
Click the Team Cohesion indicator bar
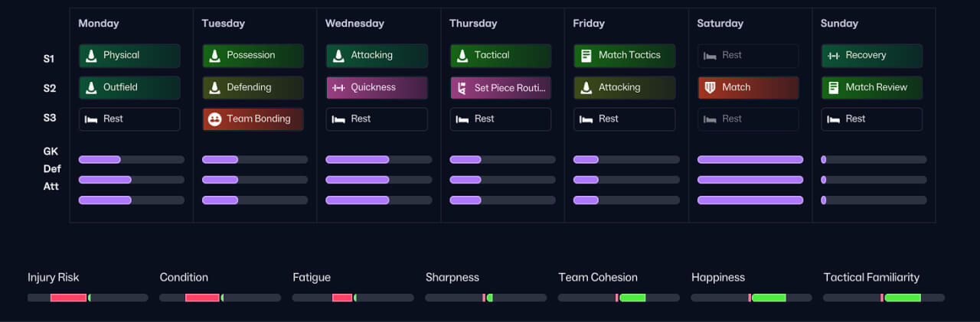618,298
